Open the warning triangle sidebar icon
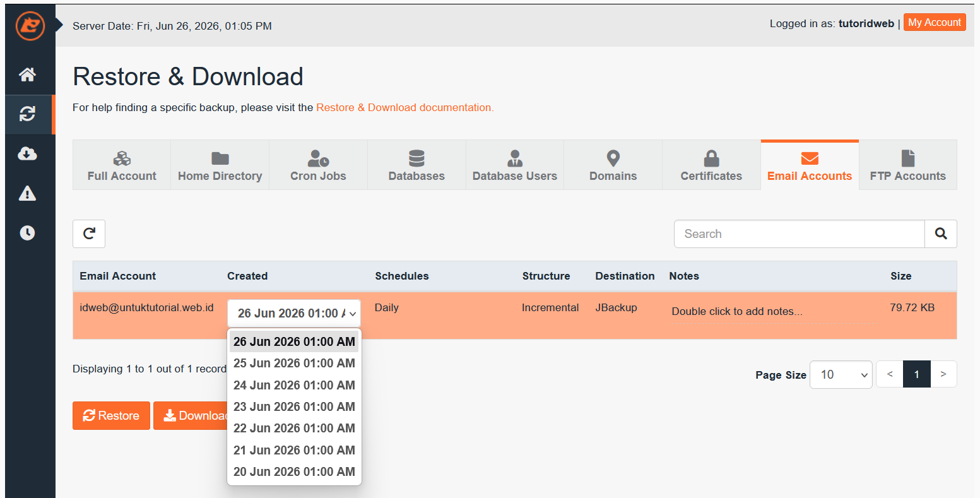Viewport: 980px width, 498px height. click(x=27, y=193)
